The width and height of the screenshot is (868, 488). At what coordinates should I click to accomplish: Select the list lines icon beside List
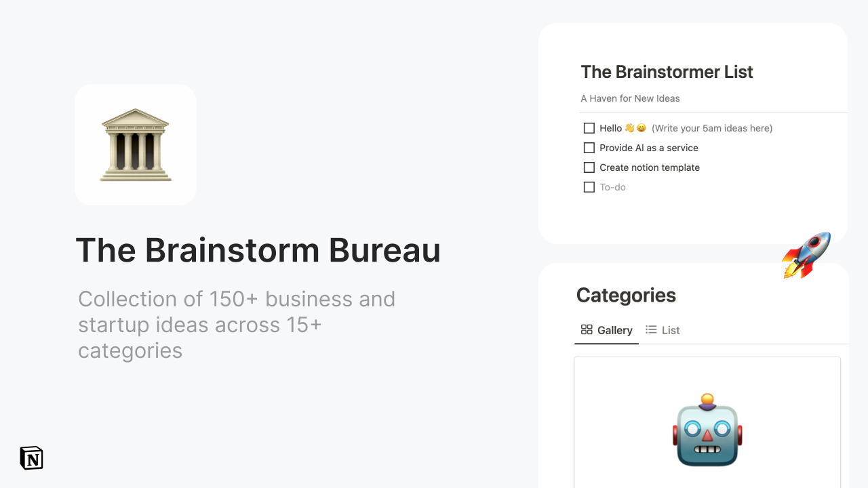tap(650, 330)
